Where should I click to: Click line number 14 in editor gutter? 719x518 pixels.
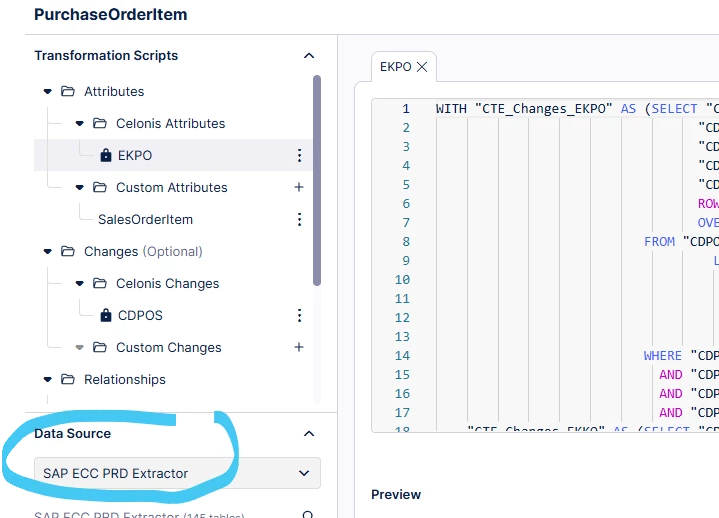tap(403, 356)
